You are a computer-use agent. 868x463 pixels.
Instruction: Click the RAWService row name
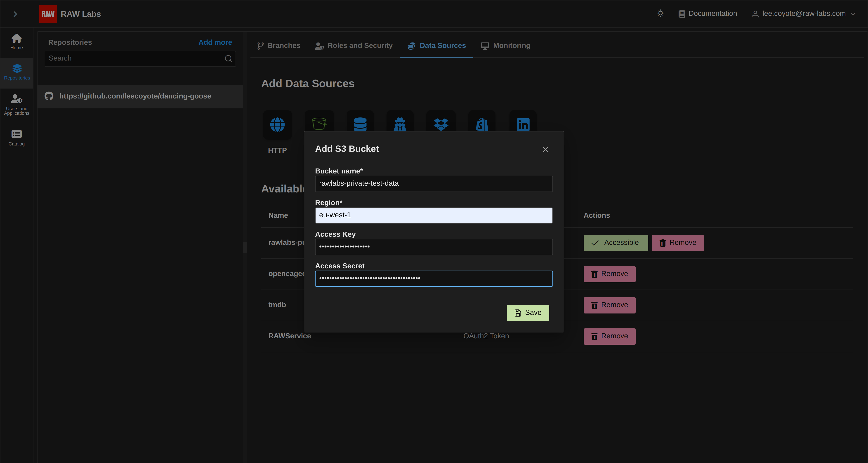pyautogui.click(x=289, y=336)
